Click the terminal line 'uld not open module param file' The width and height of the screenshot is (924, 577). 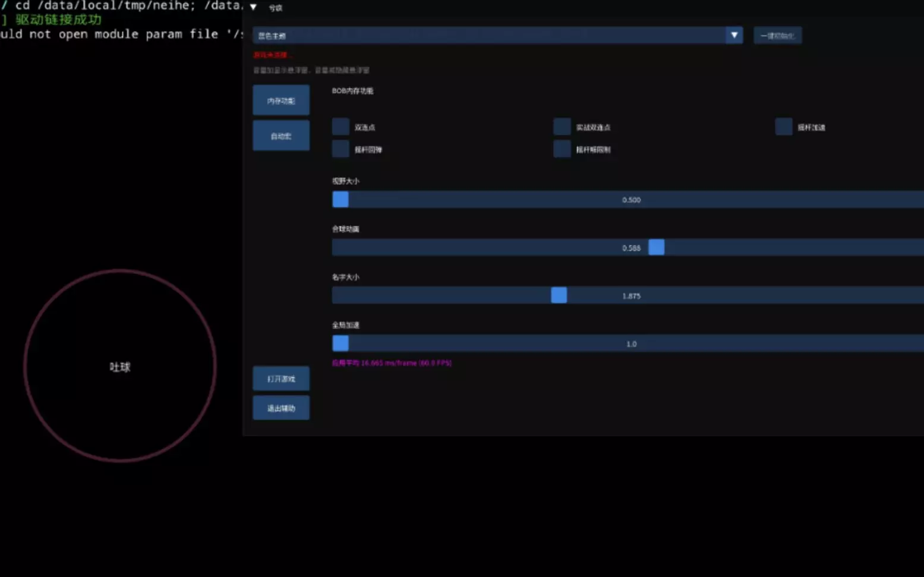pos(121,34)
